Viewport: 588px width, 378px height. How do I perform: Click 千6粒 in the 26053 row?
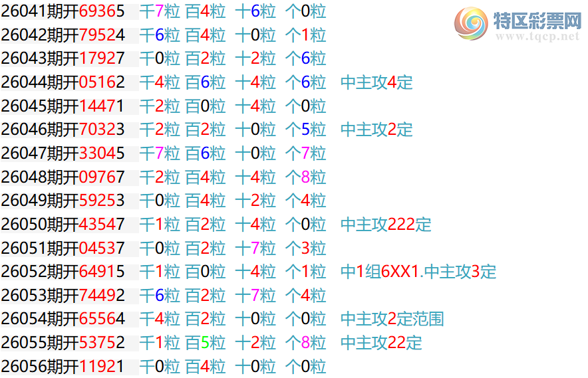click(160, 295)
